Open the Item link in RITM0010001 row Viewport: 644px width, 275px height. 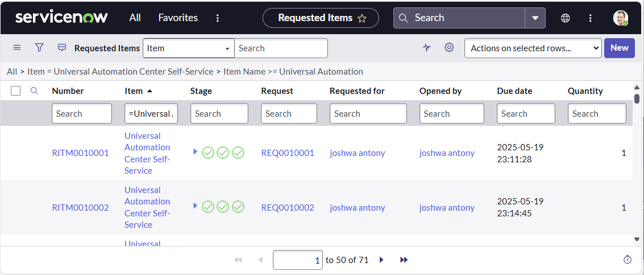147,153
